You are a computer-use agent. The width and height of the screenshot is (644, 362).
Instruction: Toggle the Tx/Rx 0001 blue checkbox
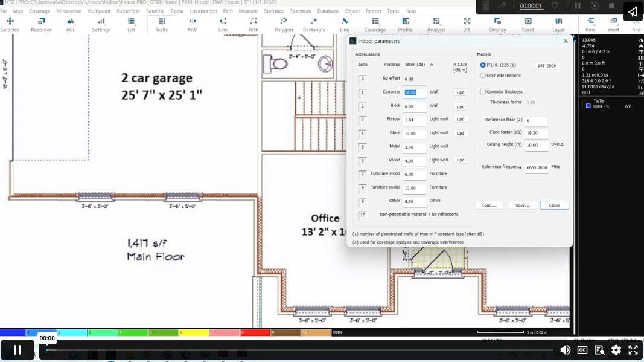pos(588,106)
